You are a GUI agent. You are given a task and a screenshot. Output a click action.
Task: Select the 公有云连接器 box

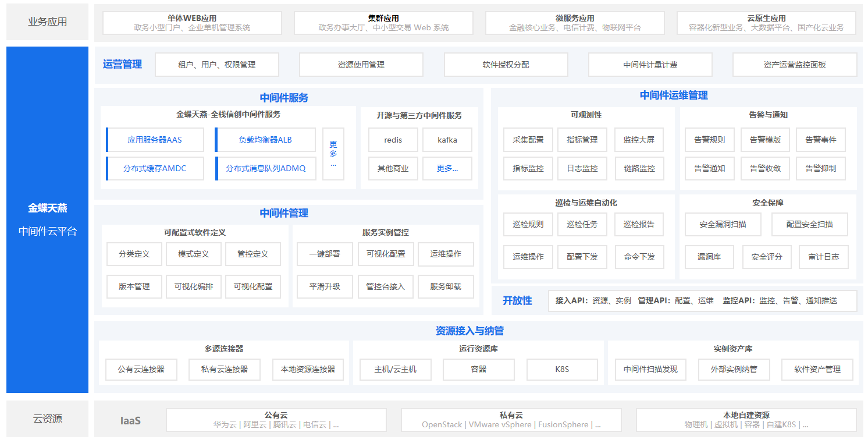141,369
